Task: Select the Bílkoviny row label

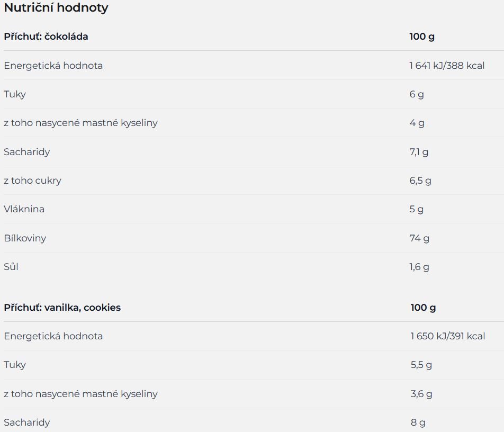Action: click(x=25, y=238)
